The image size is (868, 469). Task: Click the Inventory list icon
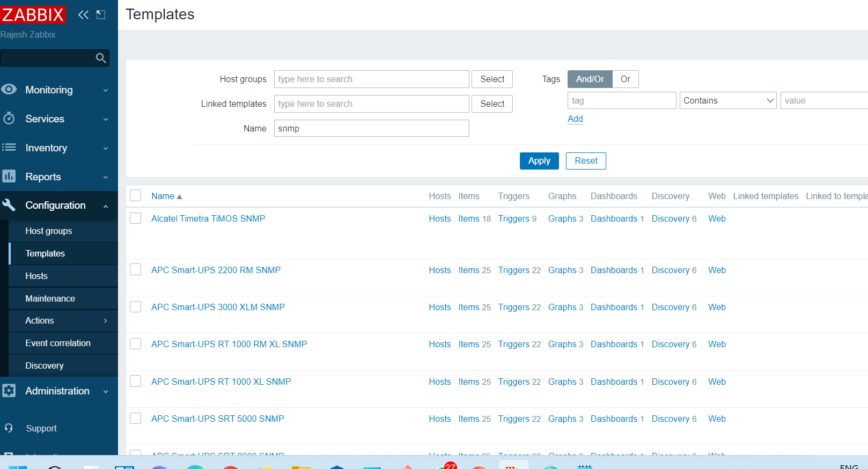[9, 147]
